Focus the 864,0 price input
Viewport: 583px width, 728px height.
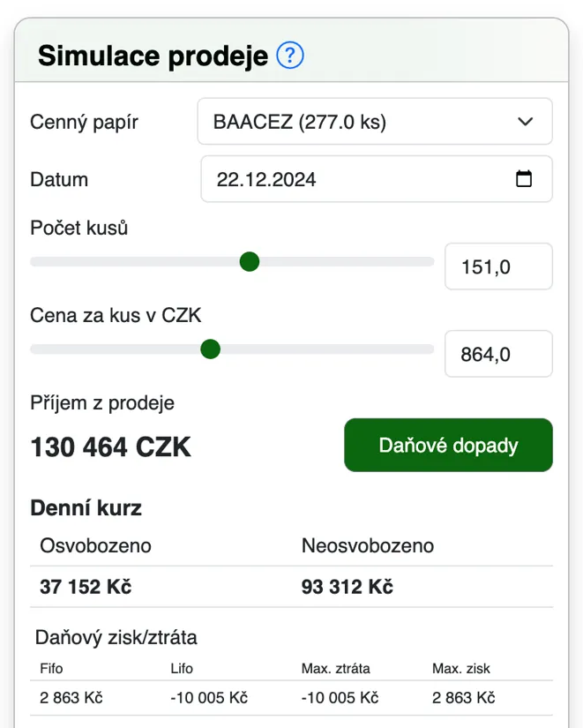(498, 354)
